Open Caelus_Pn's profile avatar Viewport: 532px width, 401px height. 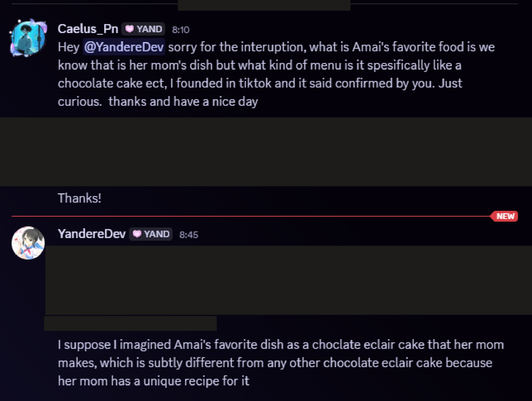pyautogui.click(x=28, y=38)
